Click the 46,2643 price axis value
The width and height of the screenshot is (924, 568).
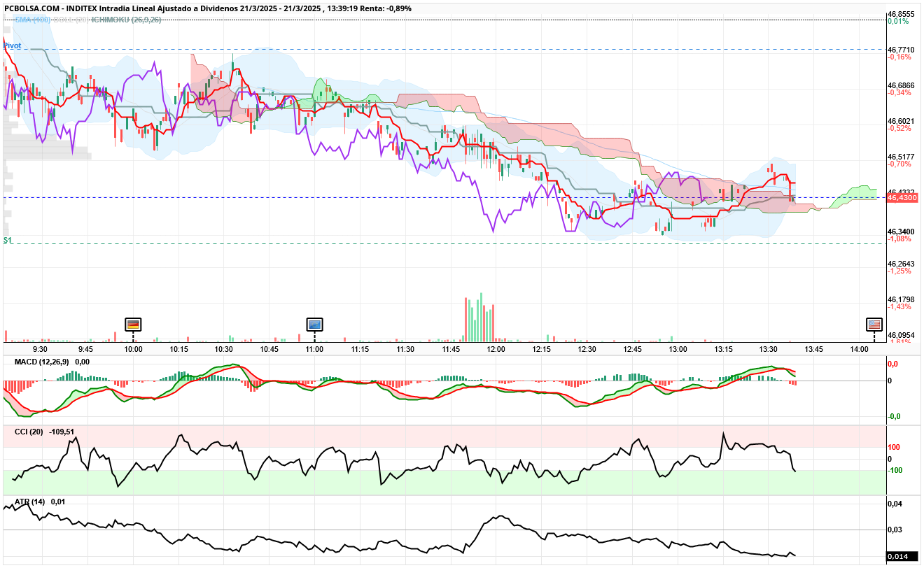[x=901, y=264]
